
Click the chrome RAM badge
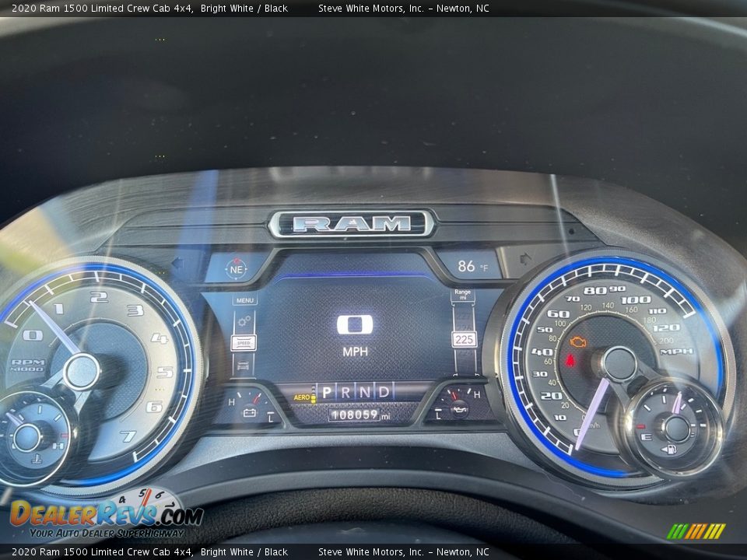[351, 224]
